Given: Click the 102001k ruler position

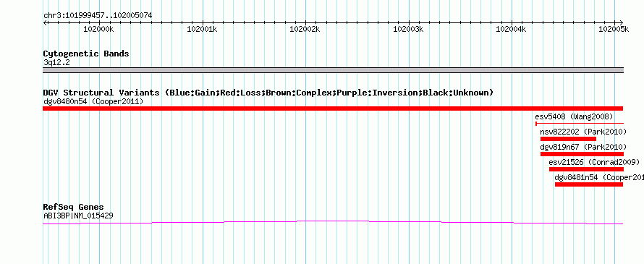Looking at the screenshot, I should coord(202,29).
